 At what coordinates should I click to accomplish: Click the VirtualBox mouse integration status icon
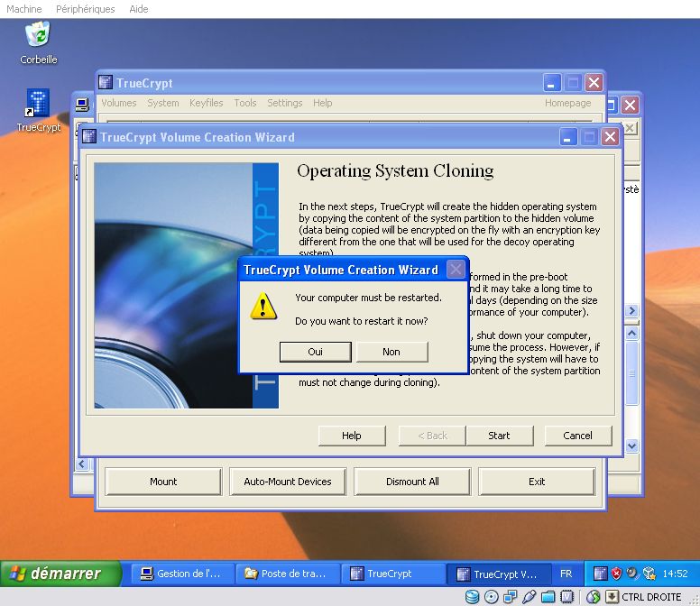tap(594, 597)
